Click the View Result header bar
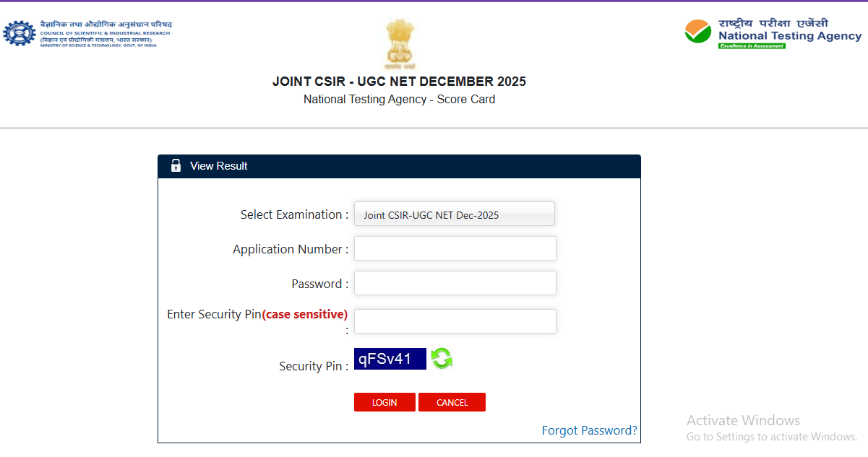Screen dimensions: 868x457 (399, 166)
